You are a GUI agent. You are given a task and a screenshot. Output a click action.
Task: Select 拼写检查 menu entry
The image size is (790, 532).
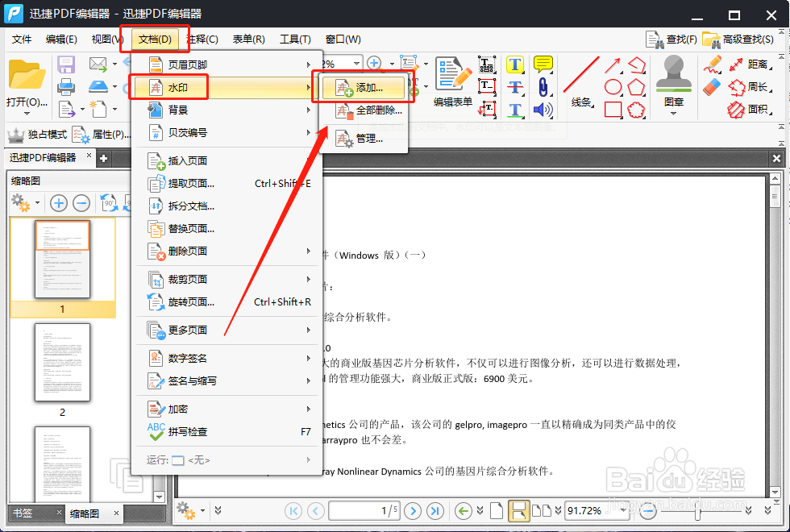tap(227, 432)
